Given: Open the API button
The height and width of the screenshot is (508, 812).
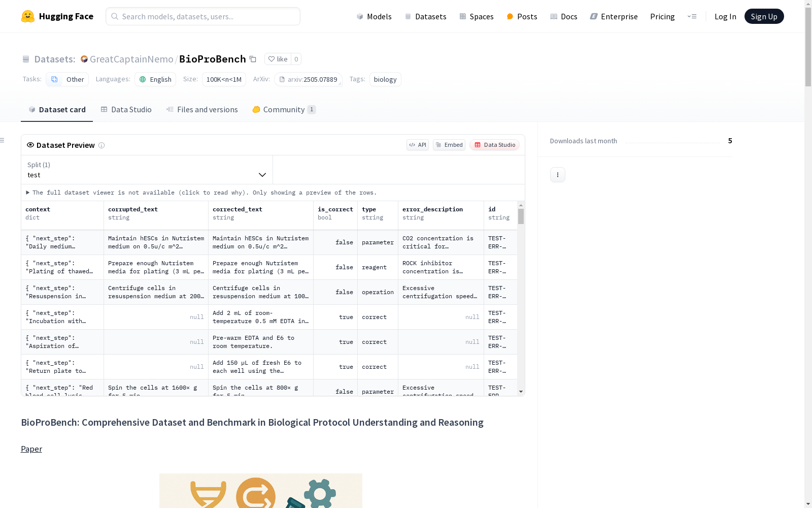Looking at the screenshot, I should [418, 145].
